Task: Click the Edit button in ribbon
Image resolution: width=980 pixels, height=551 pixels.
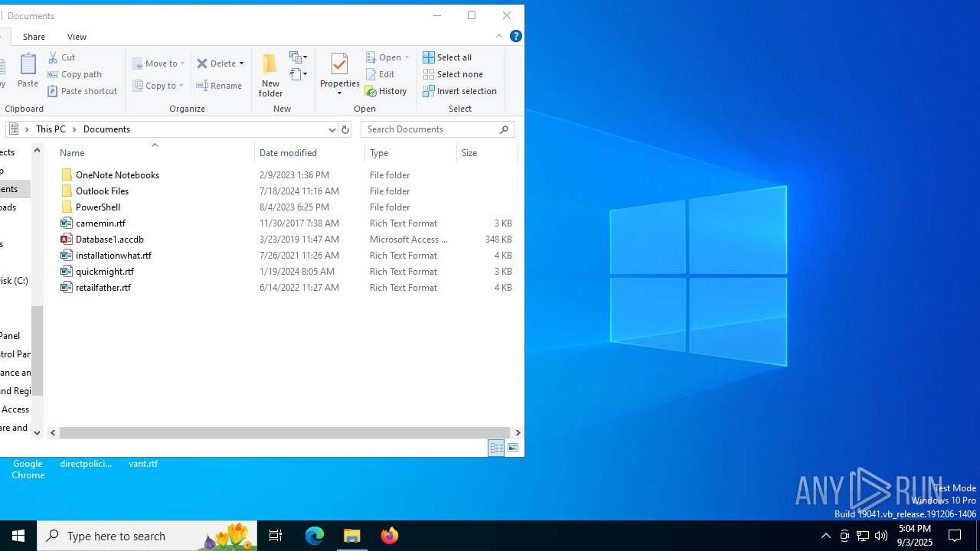Action: (381, 74)
